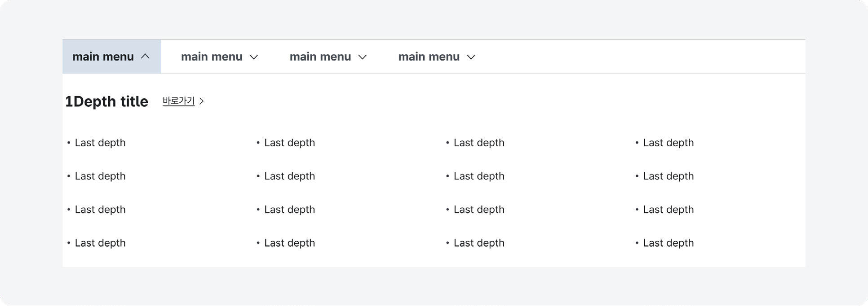Screen dimensions: 868x306
Task: Open the fourth main menu label
Action: (429, 57)
